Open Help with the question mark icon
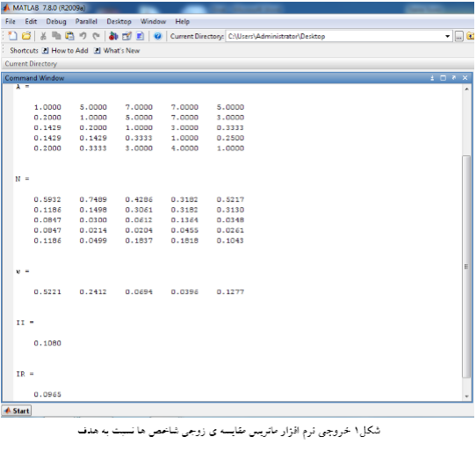The height and width of the screenshot is (451, 476). (x=157, y=36)
